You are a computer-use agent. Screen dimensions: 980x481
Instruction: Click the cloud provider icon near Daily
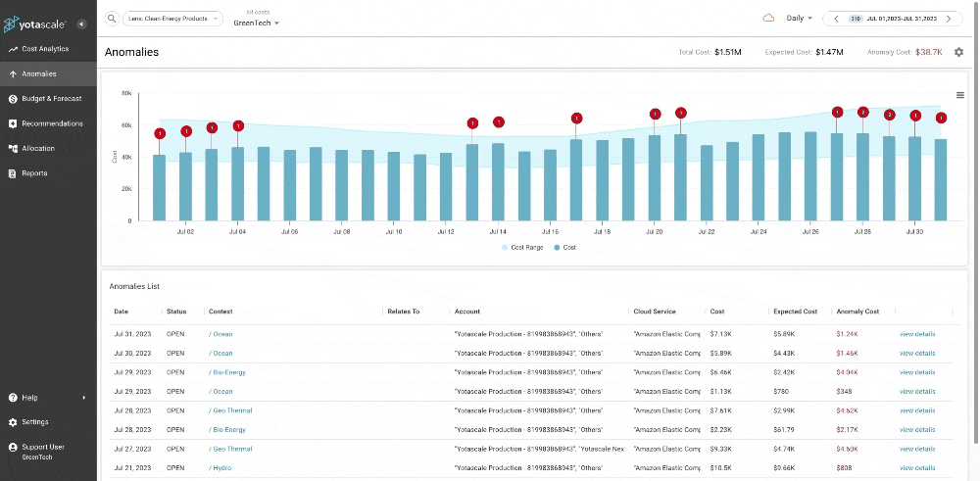[768, 18]
